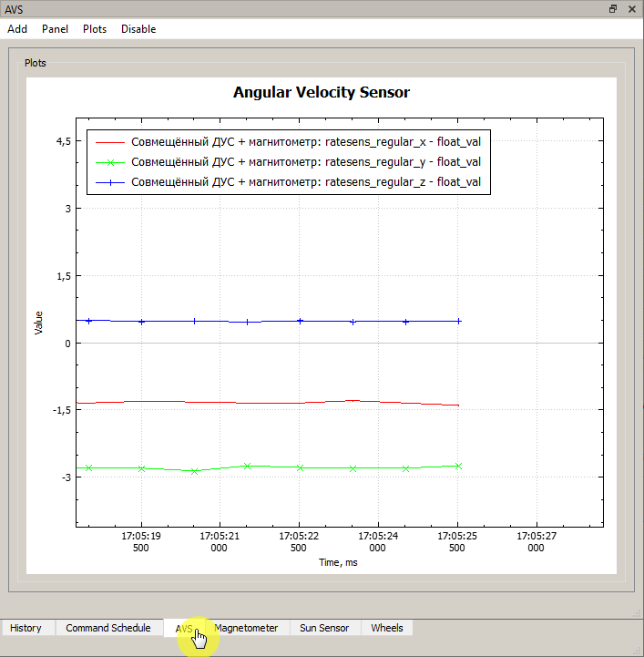Screen dimensions: 644x657
Task: Open the Plots menu
Action: coord(95,29)
